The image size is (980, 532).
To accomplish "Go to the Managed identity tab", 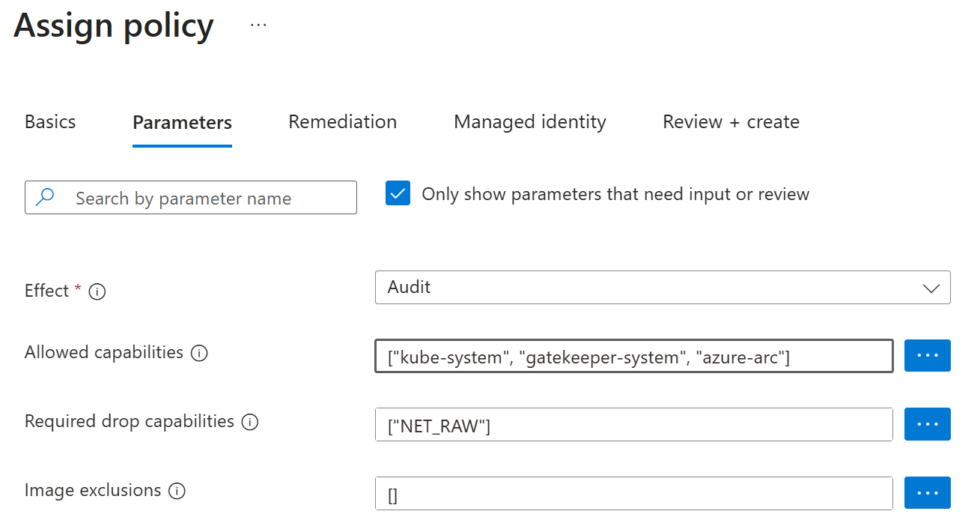I will pyautogui.click(x=529, y=121).
